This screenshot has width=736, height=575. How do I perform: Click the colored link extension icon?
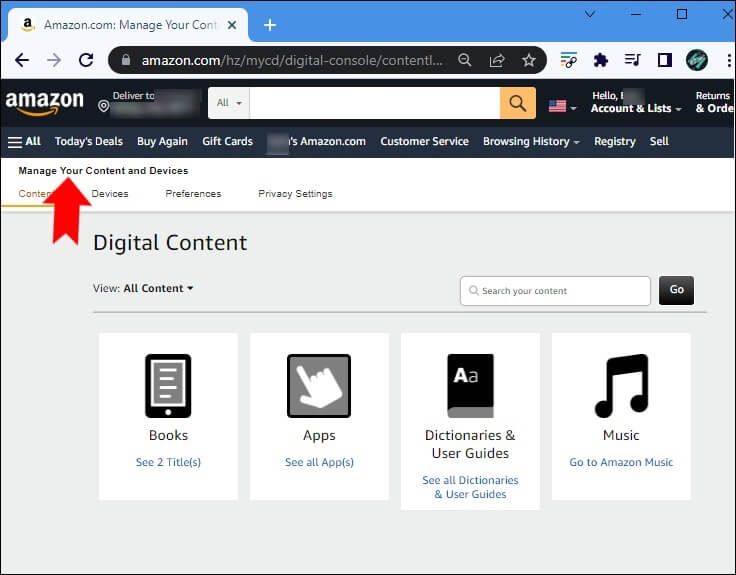tap(568, 60)
